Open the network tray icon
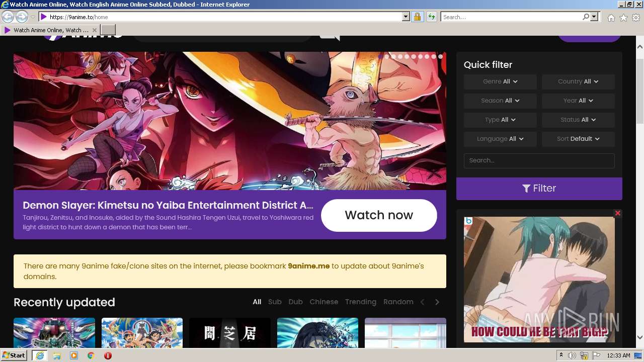The width and height of the screenshot is (644, 362). coord(584,355)
